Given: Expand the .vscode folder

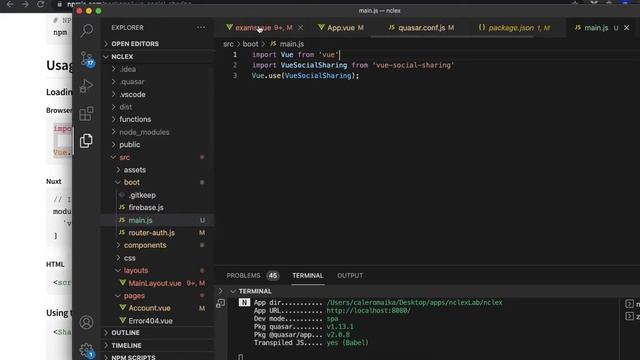Looking at the screenshot, I should click(x=158, y=94).
